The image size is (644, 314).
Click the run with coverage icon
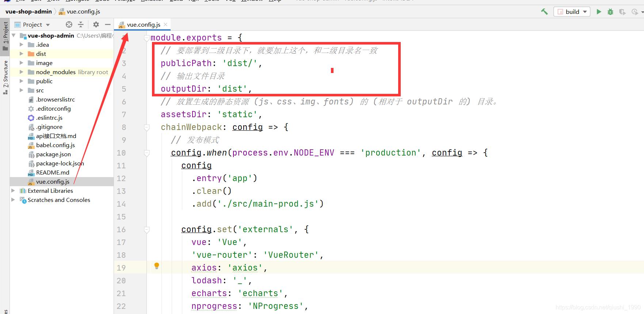(622, 12)
